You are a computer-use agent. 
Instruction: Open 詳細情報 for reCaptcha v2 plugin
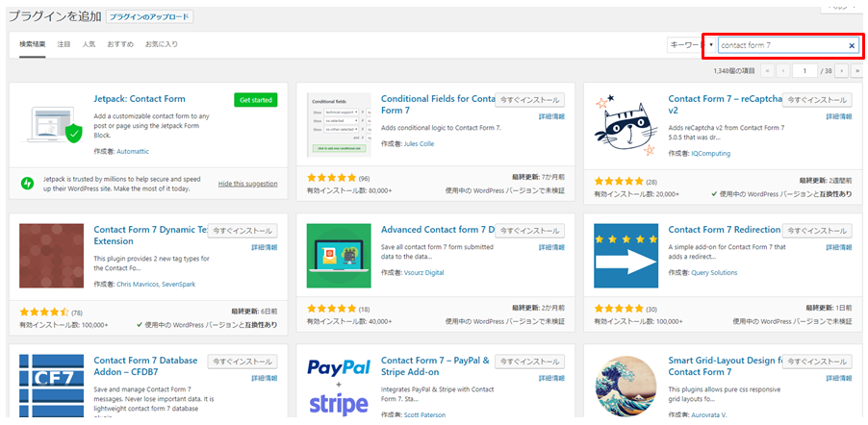[839, 116]
